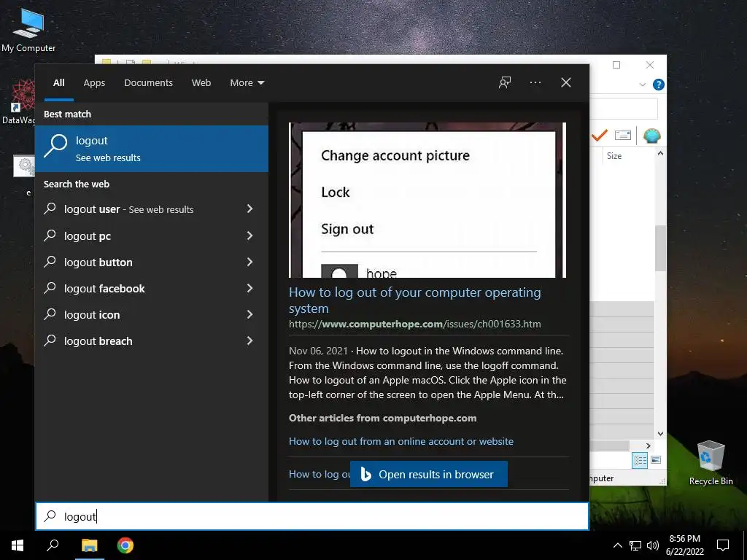This screenshot has width=747, height=560.
Task: Click the Size column header in Explorer
Action: point(614,156)
